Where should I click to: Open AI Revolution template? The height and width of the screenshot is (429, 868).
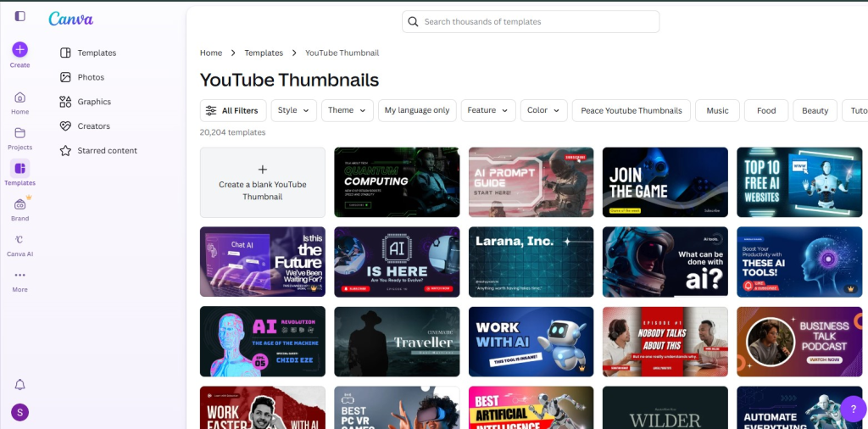point(263,342)
